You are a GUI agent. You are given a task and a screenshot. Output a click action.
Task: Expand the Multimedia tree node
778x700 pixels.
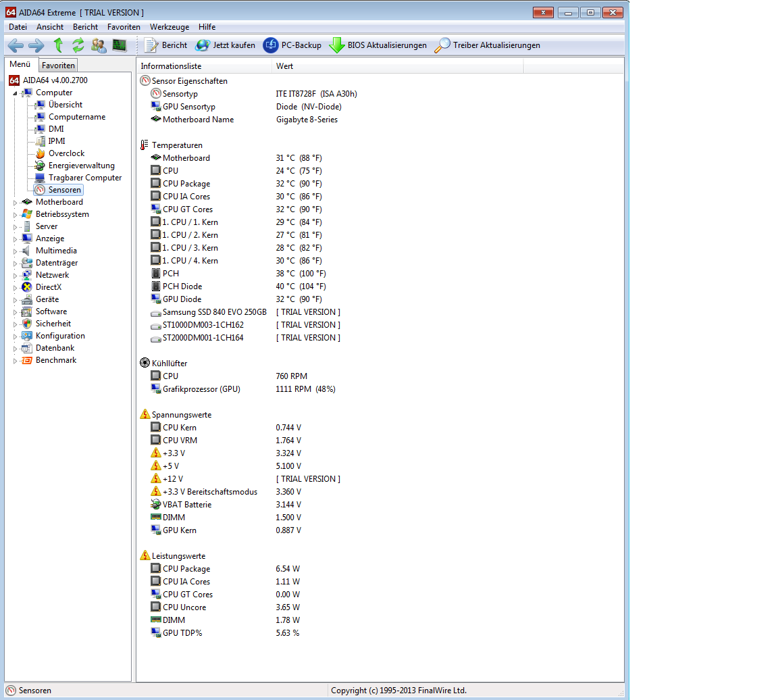(15, 251)
